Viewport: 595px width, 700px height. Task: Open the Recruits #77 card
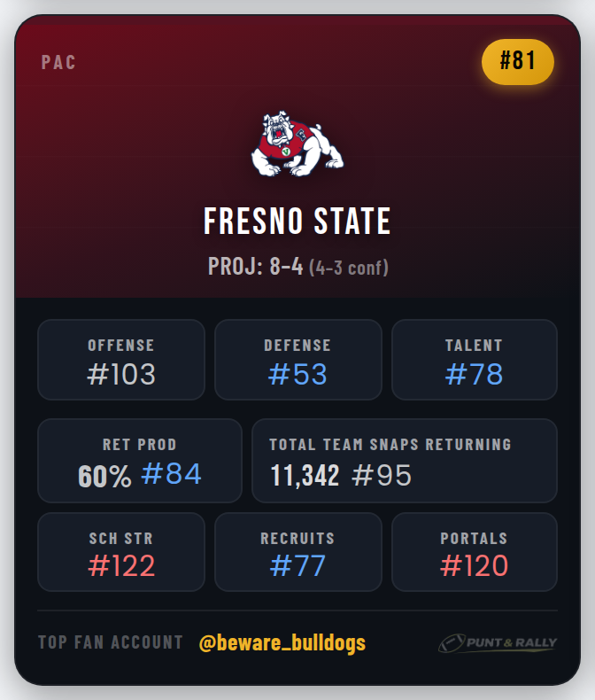[x=297, y=552]
